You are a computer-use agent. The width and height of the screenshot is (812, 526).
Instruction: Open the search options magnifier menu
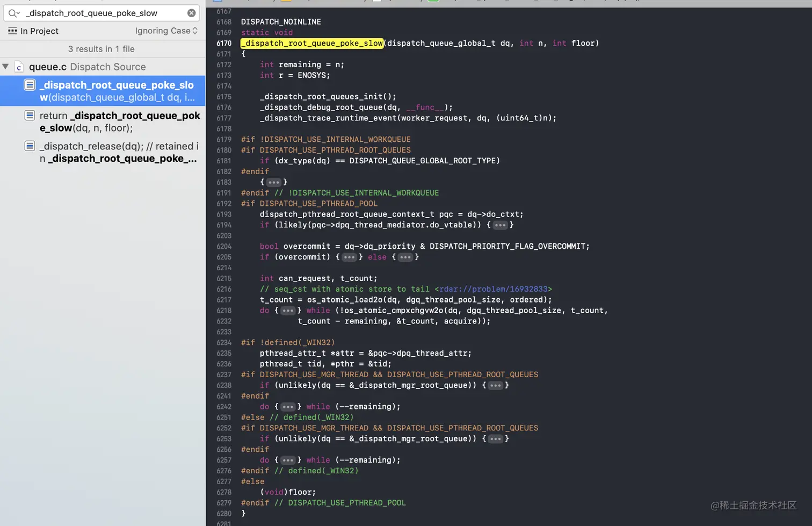click(14, 13)
